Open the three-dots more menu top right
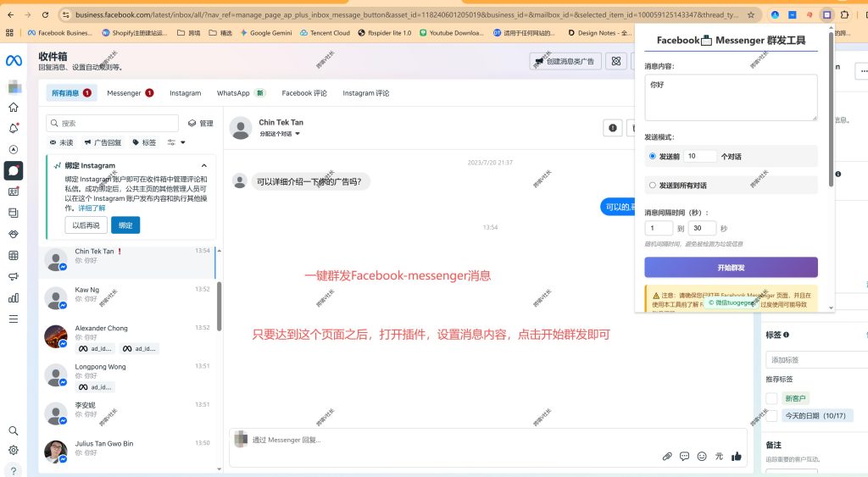The width and height of the screenshot is (868, 477). [x=862, y=71]
